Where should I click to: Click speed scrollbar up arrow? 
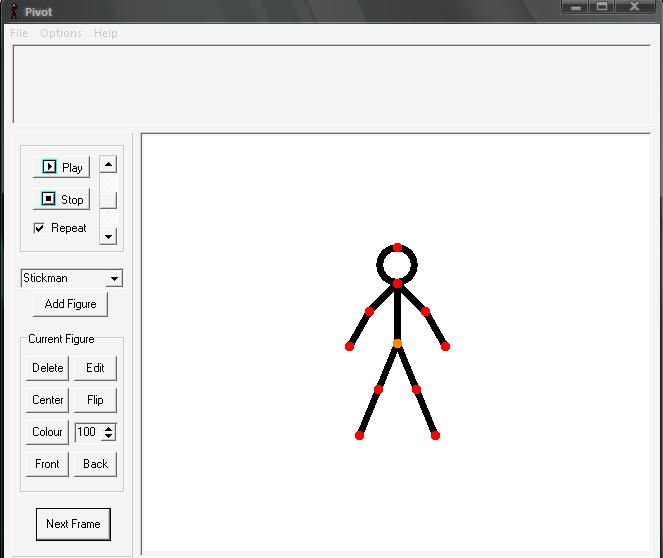pos(108,164)
